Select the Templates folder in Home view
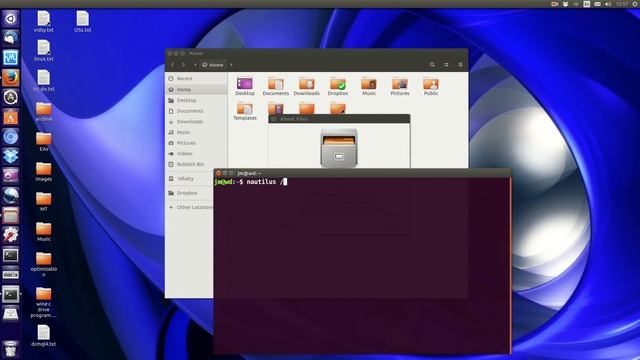 245,111
